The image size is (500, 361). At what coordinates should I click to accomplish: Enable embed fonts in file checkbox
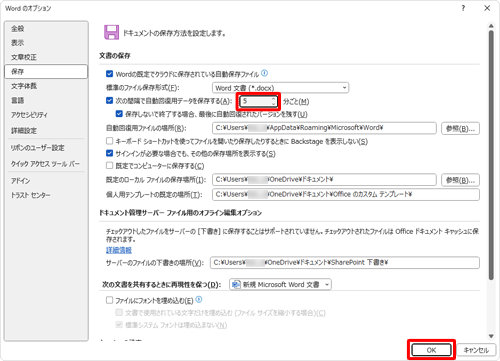(109, 300)
